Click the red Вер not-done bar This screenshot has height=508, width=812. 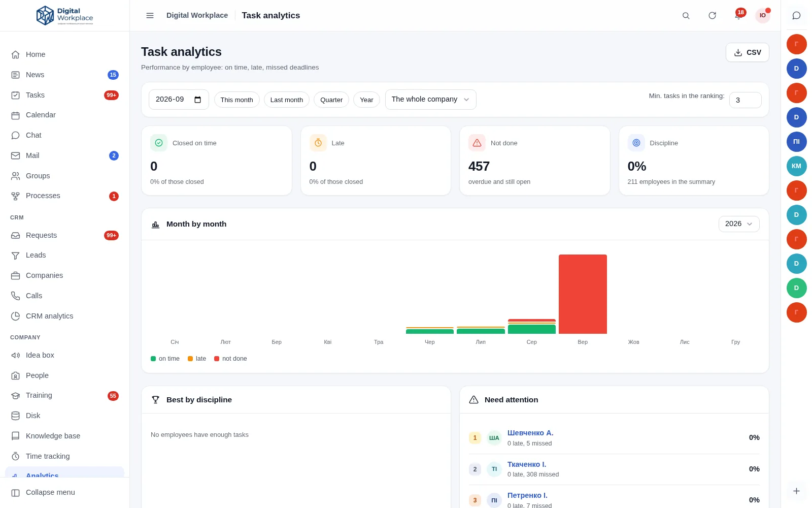[583, 294]
